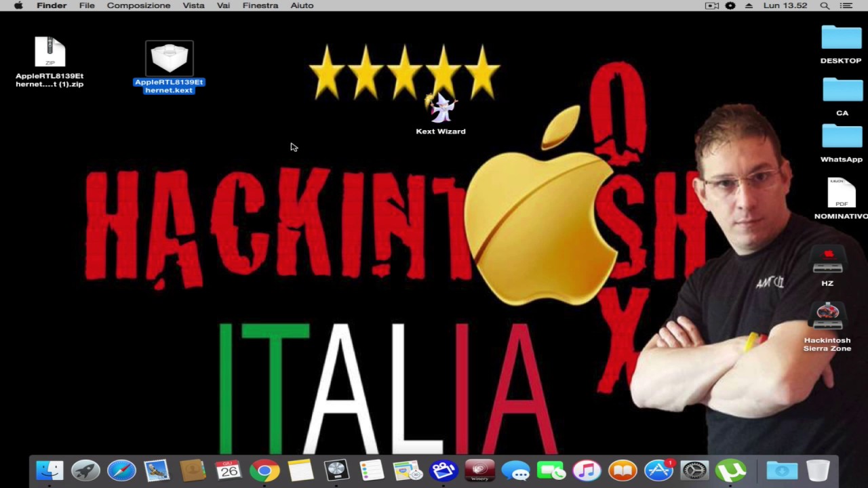Select the AppleRTL8139Ethernet zip file on desktop
Screen dimensions: 868x488
point(50,53)
